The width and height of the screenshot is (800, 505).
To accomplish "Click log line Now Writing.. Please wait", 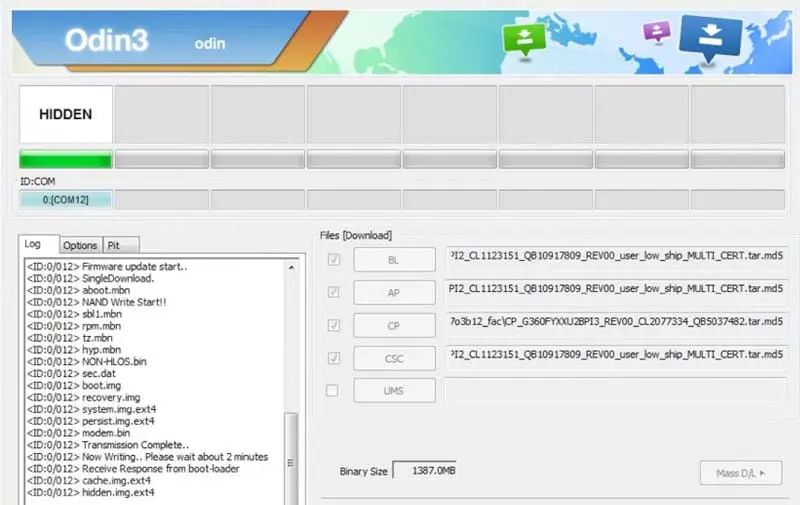I will point(147,457).
